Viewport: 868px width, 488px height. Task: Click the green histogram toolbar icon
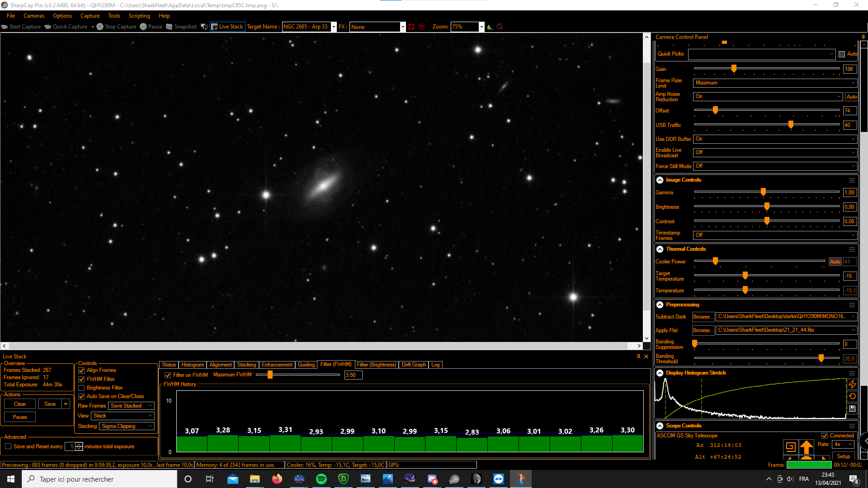[490, 27]
